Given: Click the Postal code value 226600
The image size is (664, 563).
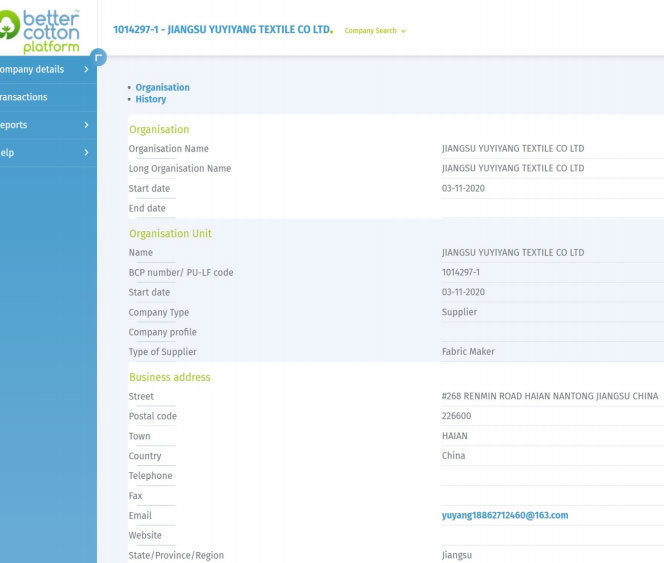Looking at the screenshot, I should click(x=456, y=416).
